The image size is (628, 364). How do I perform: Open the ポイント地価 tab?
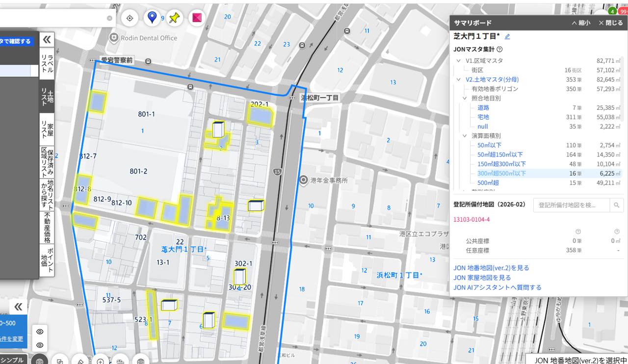(46, 260)
